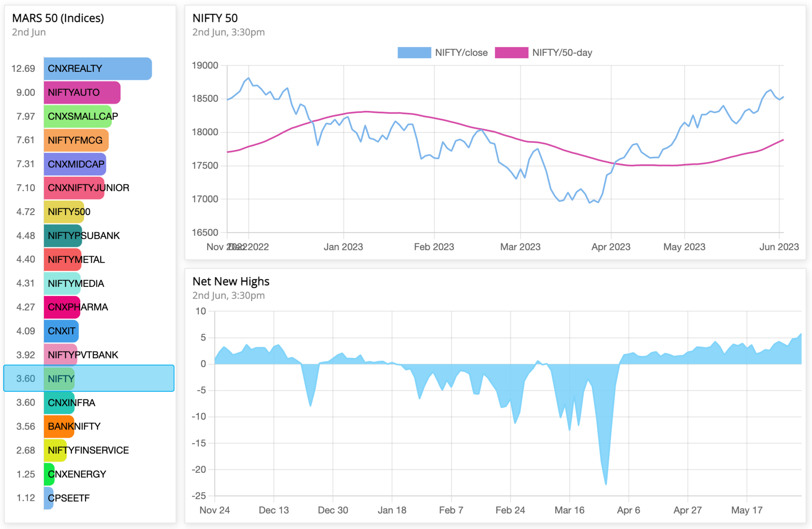The width and height of the screenshot is (812, 529).
Task: Click the NIFTY/50-day legend label
Action: pos(562,53)
